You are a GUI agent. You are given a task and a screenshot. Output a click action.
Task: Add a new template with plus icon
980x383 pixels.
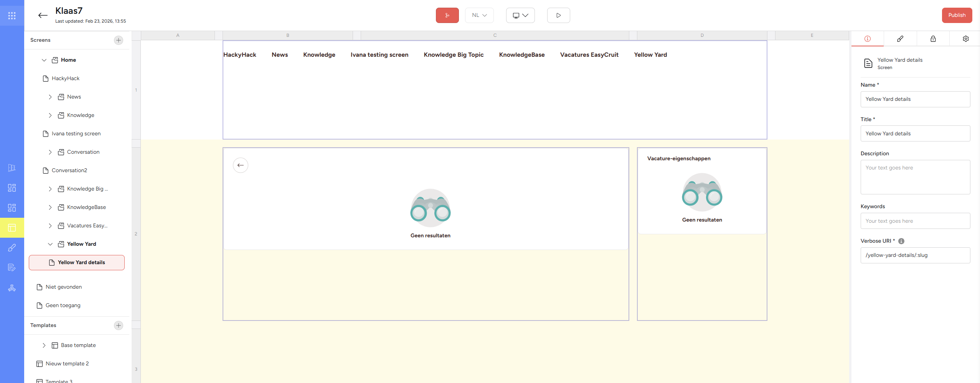click(x=119, y=325)
